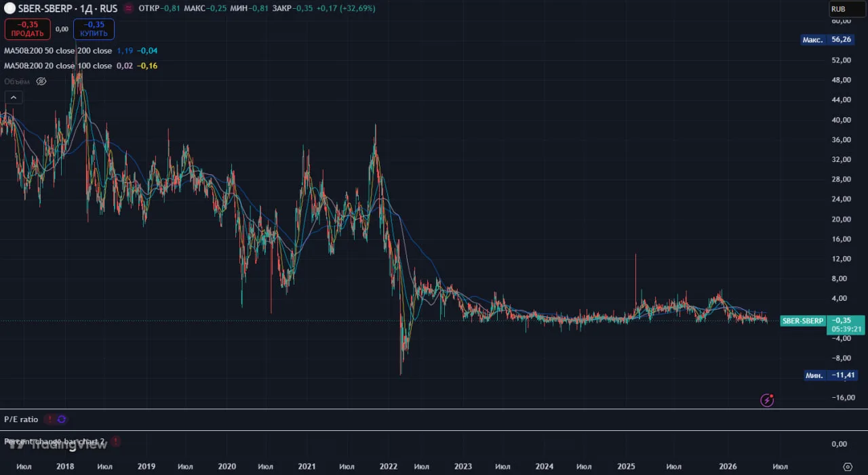Screen dimensions: 868x475
Task: Select the MA50&200 20 close 100 close indicator
Action: point(58,66)
